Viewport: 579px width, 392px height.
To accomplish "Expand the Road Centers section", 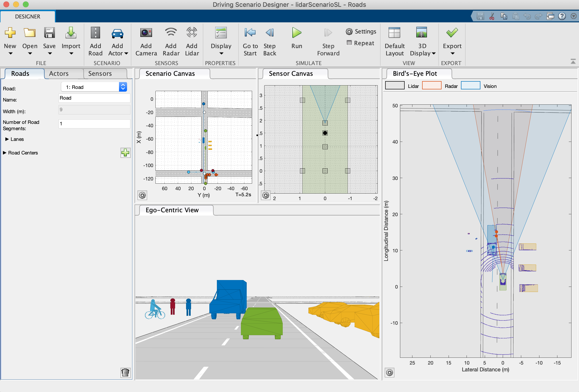I will tap(4, 153).
